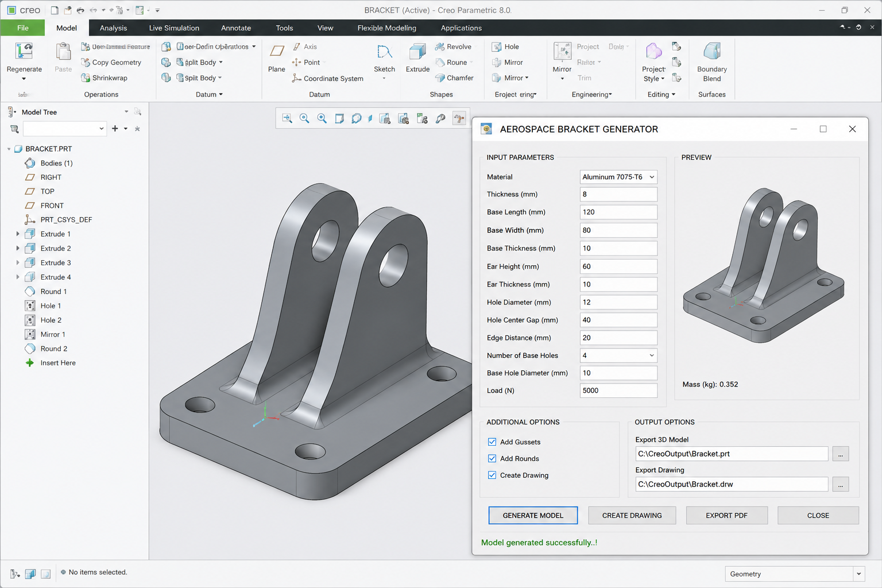Click the Project Style icon
The width and height of the screenshot is (882, 588).
pos(654,51)
